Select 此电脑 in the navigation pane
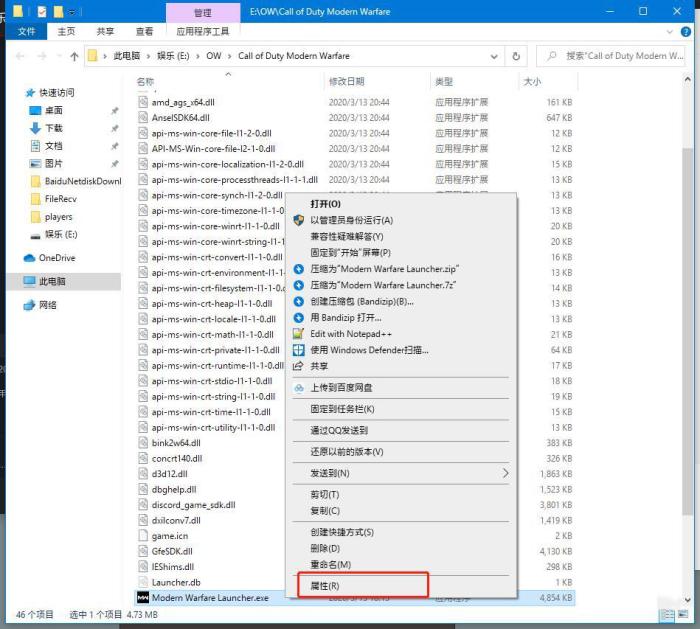 click(x=64, y=282)
